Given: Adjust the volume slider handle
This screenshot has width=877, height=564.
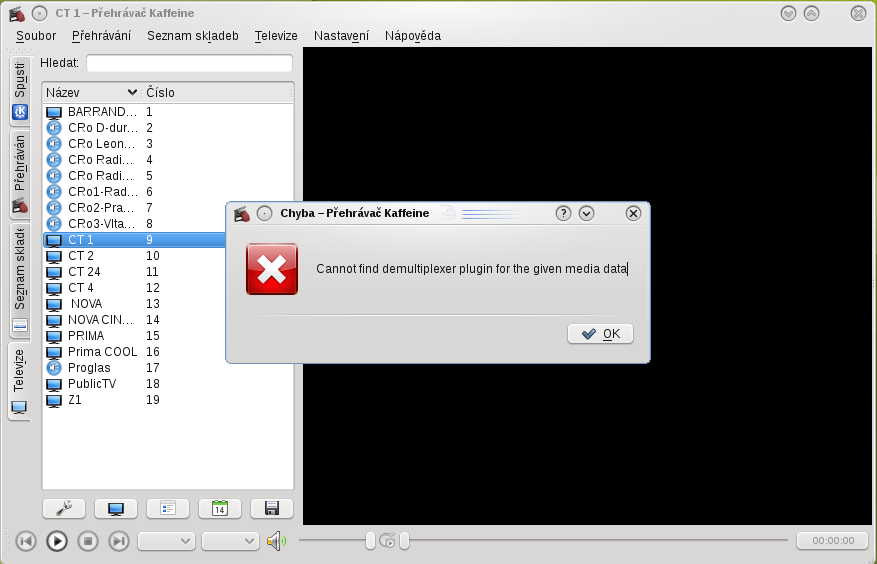Looking at the screenshot, I should [370, 540].
